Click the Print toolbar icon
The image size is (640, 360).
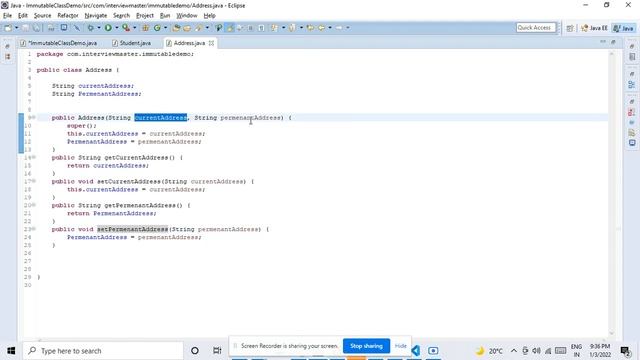(x=51, y=28)
